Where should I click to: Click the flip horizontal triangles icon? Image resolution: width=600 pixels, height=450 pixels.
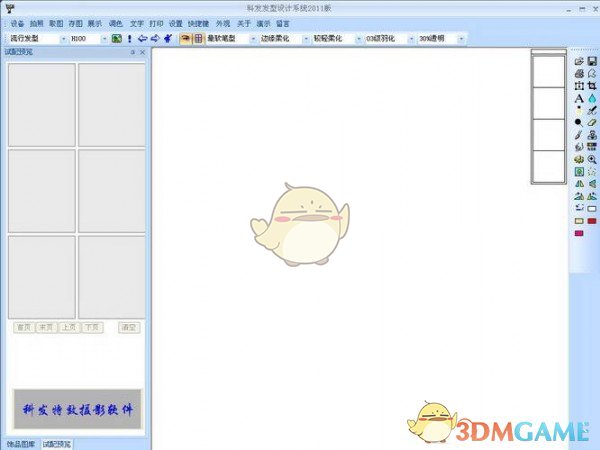[579, 184]
